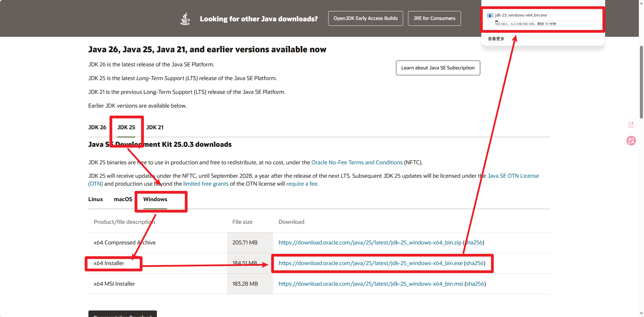Click the x64 MSI Installer cell
Image resolution: width=644 pixels, height=317 pixels.
[114, 284]
